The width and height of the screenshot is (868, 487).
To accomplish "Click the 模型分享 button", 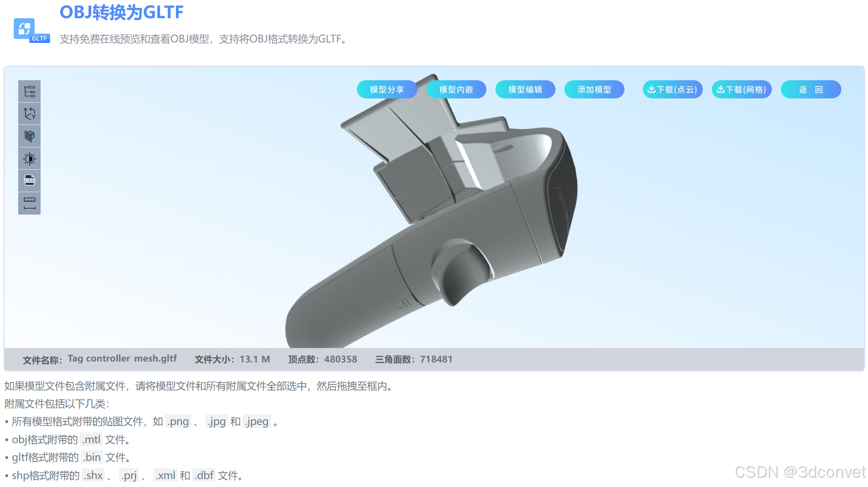I will pos(387,89).
